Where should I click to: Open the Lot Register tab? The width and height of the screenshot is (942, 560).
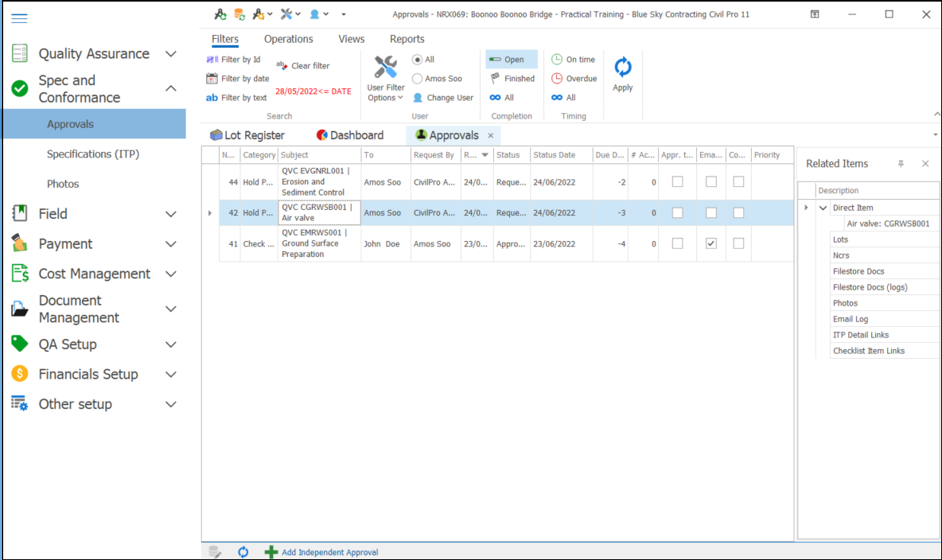pyautogui.click(x=247, y=135)
